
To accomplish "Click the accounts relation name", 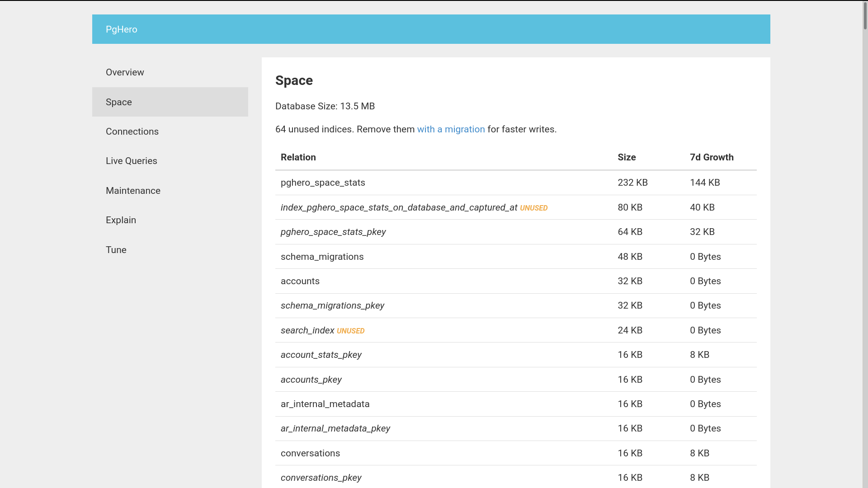I will pos(300,281).
